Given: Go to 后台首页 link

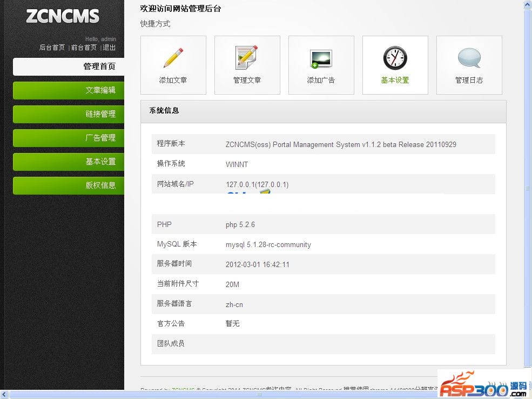Looking at the screenshot, I should [x=52, y=48].
